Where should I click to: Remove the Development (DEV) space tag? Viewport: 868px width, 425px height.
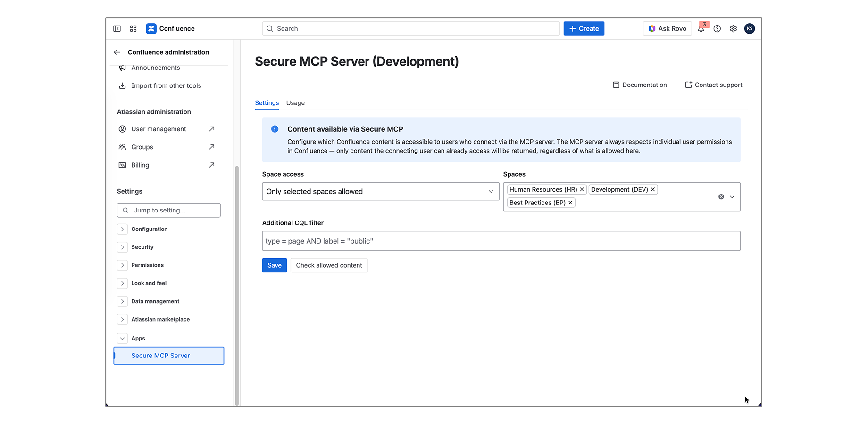click(653, 189)
